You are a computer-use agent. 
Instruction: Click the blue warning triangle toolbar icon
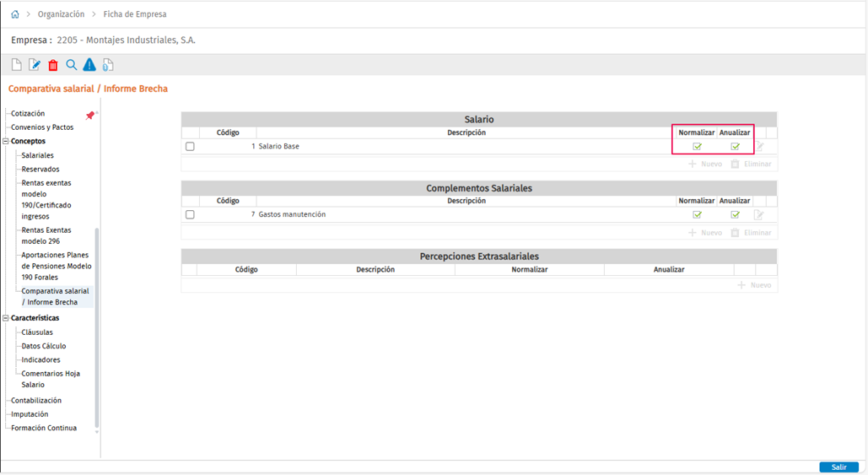pos(89,65)
